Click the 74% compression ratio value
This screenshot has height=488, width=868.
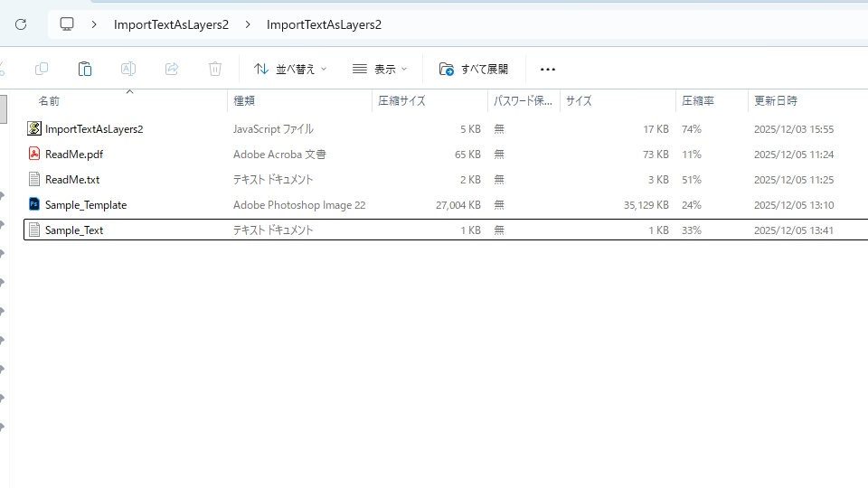click(692, 129)
